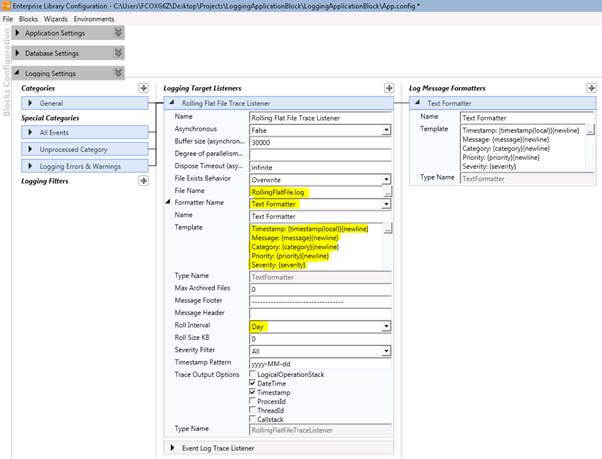Viewport: 602px width, 459px height.
Task: Click the Categories heading
Action: click(x=38, y=88)
